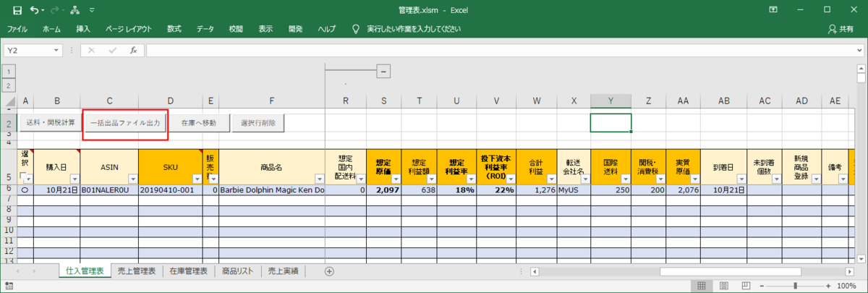This screenshot has height=293, width=868.
Task: Select cell with Barbie Dolphin Magic Ken
Action: tap(272, 190)
